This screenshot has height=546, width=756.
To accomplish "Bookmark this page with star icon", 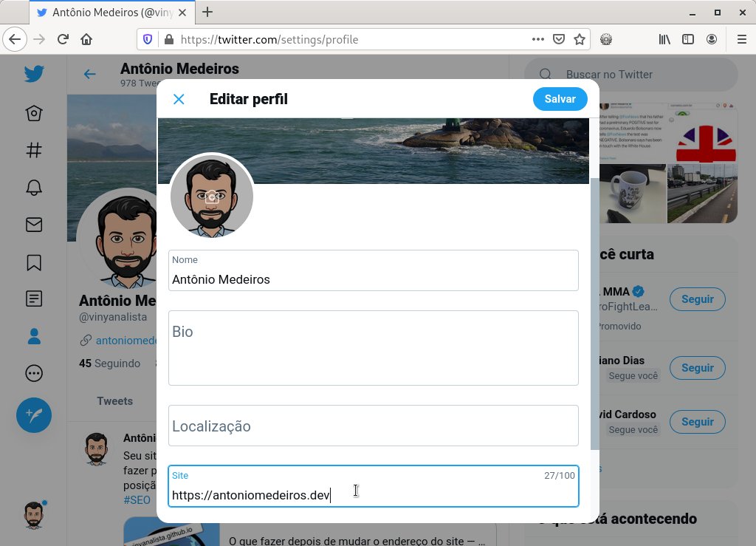I will tap(580, 40).
